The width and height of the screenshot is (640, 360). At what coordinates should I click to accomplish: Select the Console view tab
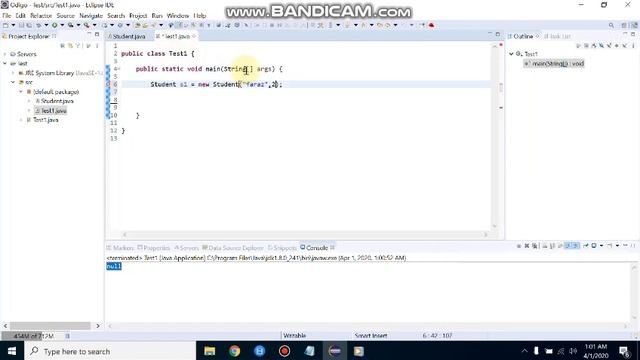(314, 248)
